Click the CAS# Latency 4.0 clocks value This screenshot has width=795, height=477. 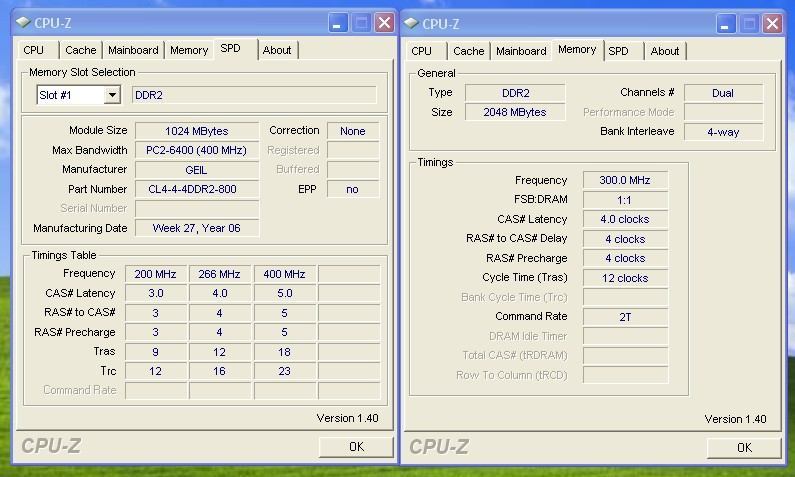[625, 219]
